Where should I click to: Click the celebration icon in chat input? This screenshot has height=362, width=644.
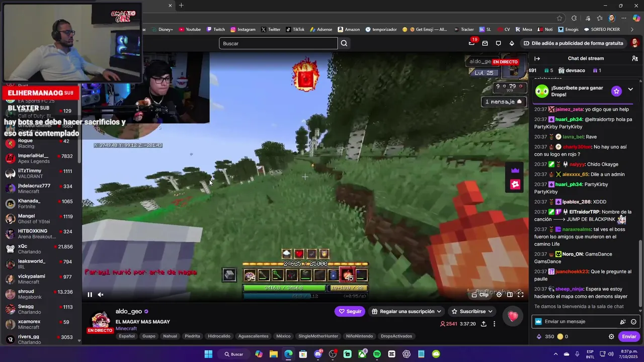click(623, 322)
